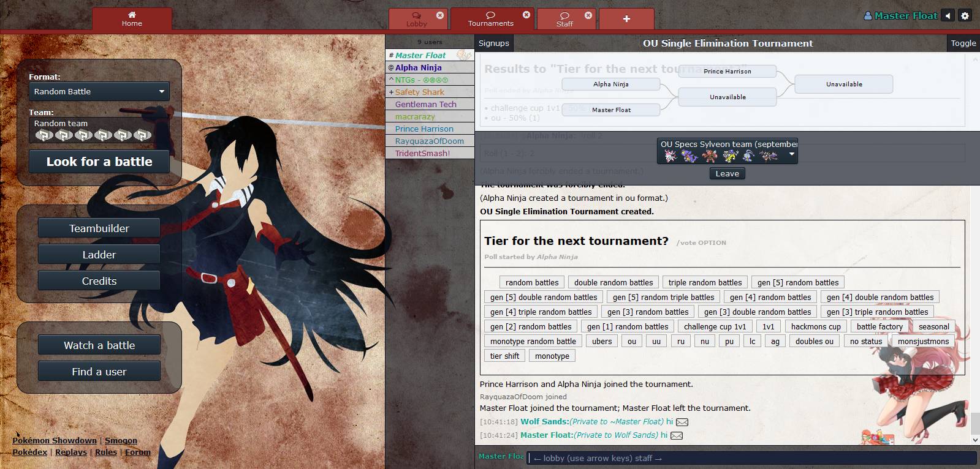The height and width of the screenshot is (469, 980).
Task: Open Wolf Sands private message envelope icon
Action: click(x=682, y=422)
